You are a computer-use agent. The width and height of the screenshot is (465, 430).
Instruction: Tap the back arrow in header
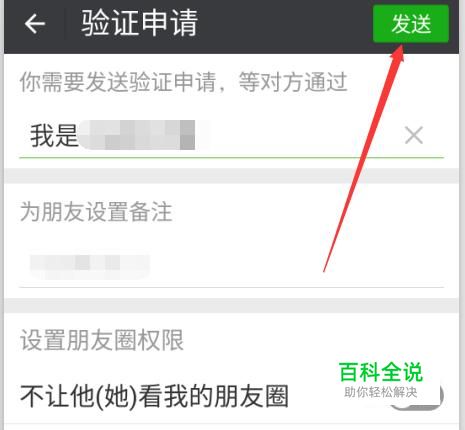tap(35, 24)
